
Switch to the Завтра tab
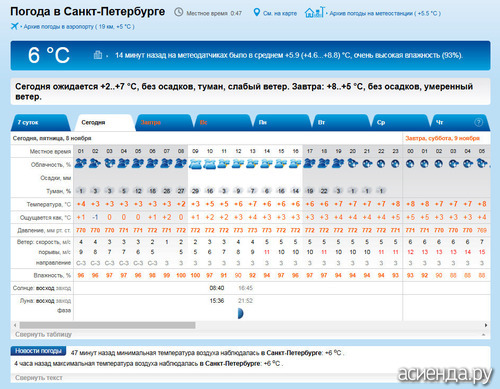pyautogui.click(x=163, y=122)
